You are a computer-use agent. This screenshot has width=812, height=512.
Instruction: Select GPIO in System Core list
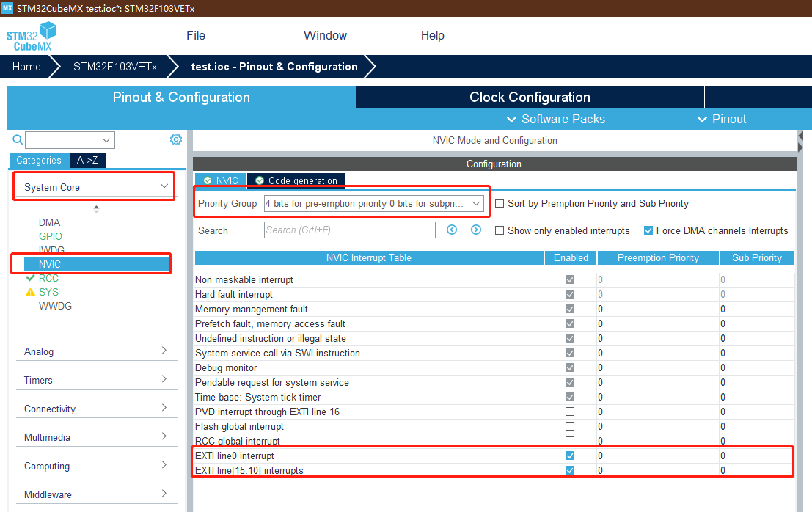pyautogui.click(x=50, y=236)
